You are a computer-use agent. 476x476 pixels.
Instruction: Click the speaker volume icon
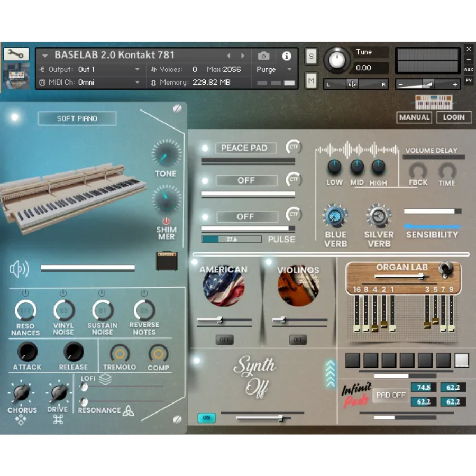coord(19,269)
